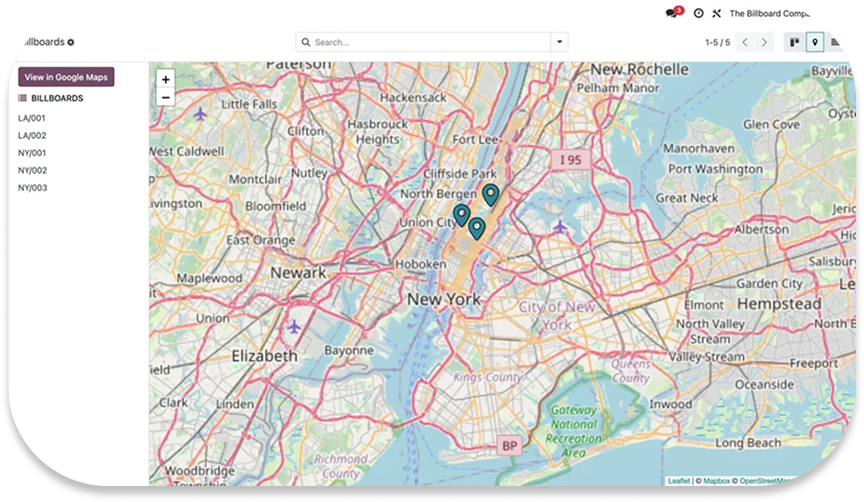
Task: Zoom out the map with minus button
Action: tap(165, 97)
